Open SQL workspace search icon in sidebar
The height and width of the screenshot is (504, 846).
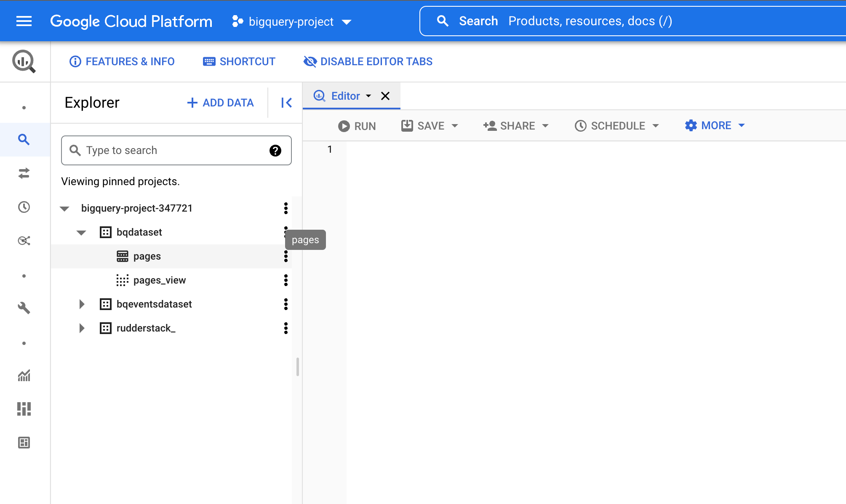[24, 140]
